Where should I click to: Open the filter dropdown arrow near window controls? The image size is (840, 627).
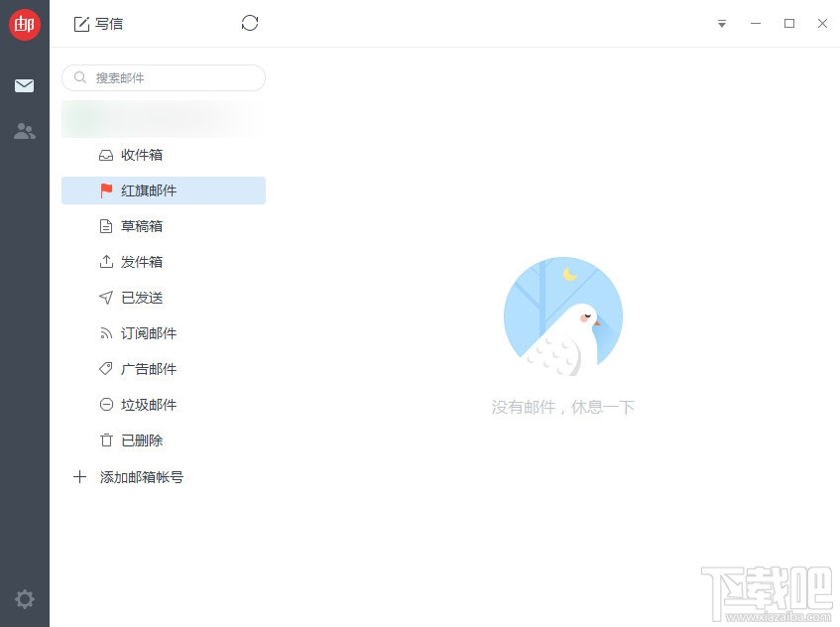(x=722, y=24)
